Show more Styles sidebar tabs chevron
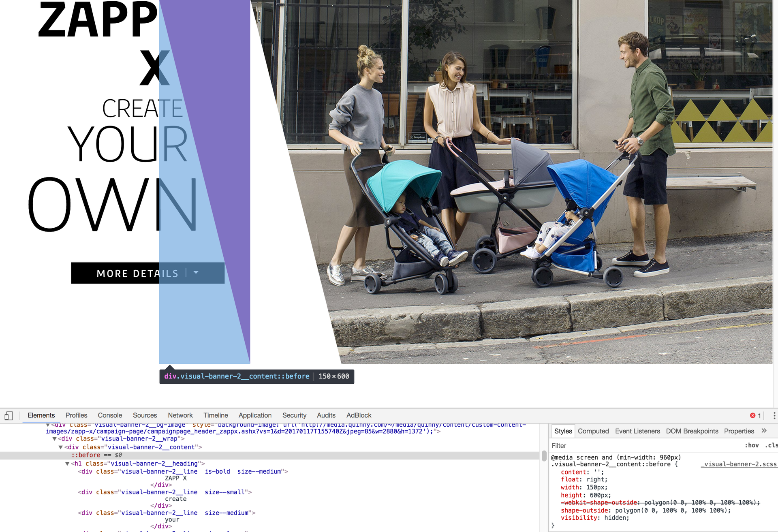The height and width of the screenshot is (532, 778). 764,431
